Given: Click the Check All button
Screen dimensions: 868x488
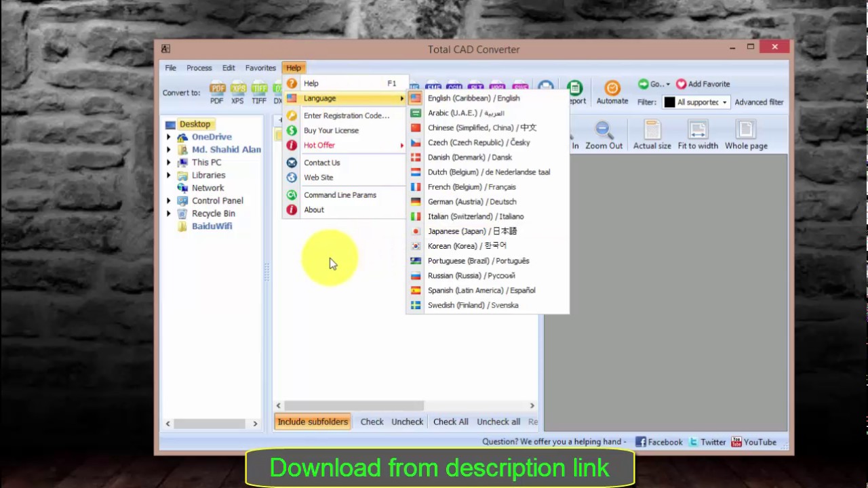Looking at the screenshot, I should tap(451, 422).
